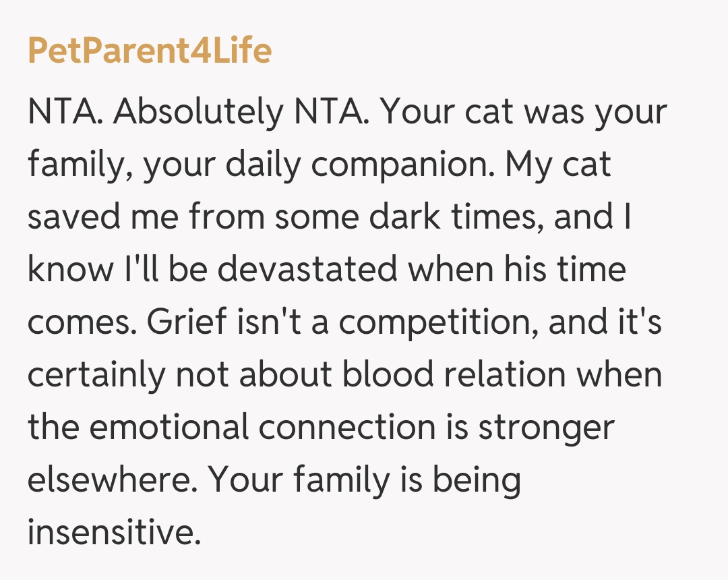728x580 pixels.
Task: Click the word "comes."
Action: [x=81, y=322]
